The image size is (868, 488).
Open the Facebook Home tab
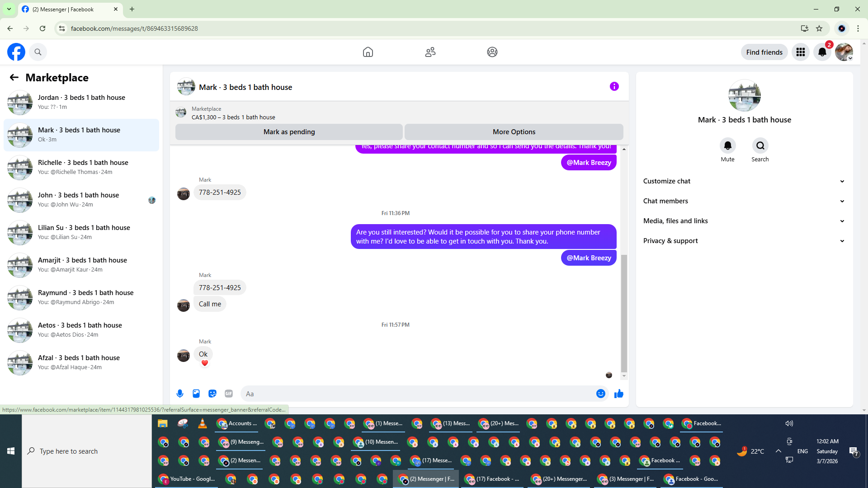[368, 52]
